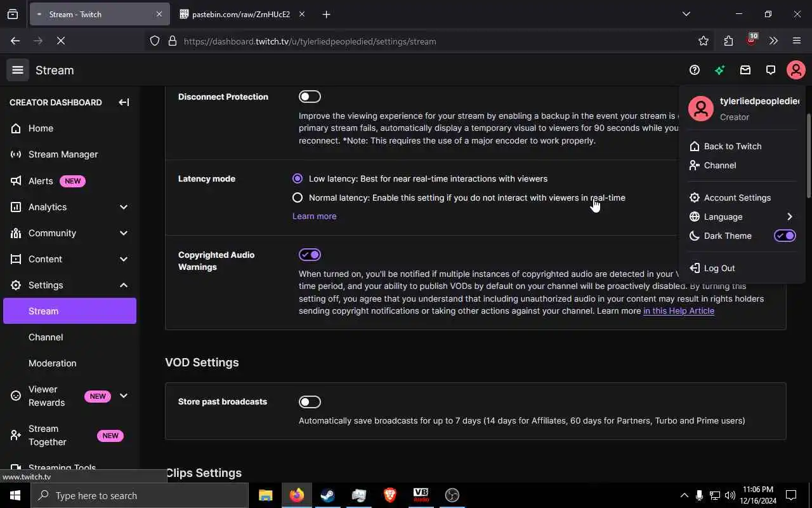Image resolution: width=812 pixels, height=508 pixels.
Task: Click the padlock site information icon
Action: (x=172, y=41)
